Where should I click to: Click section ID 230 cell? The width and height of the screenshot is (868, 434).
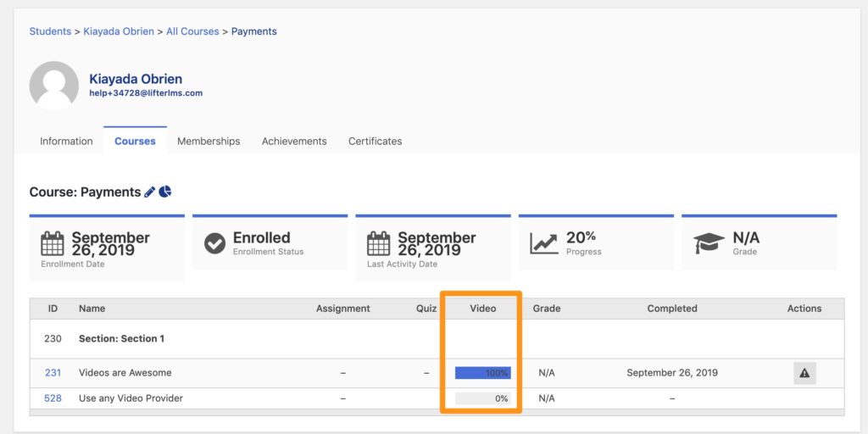click(x=53, y=338)
